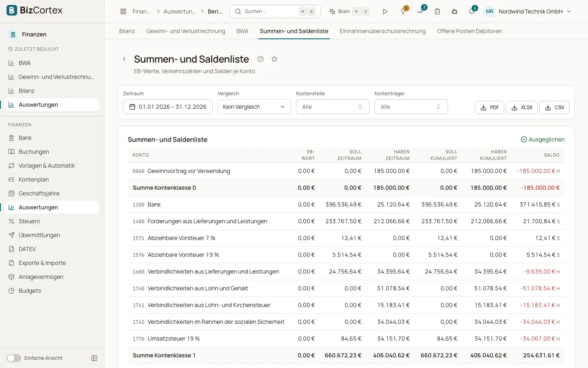Open the notifications bell
This screenshot has height=368, width=588.
[x=472, y=11]
